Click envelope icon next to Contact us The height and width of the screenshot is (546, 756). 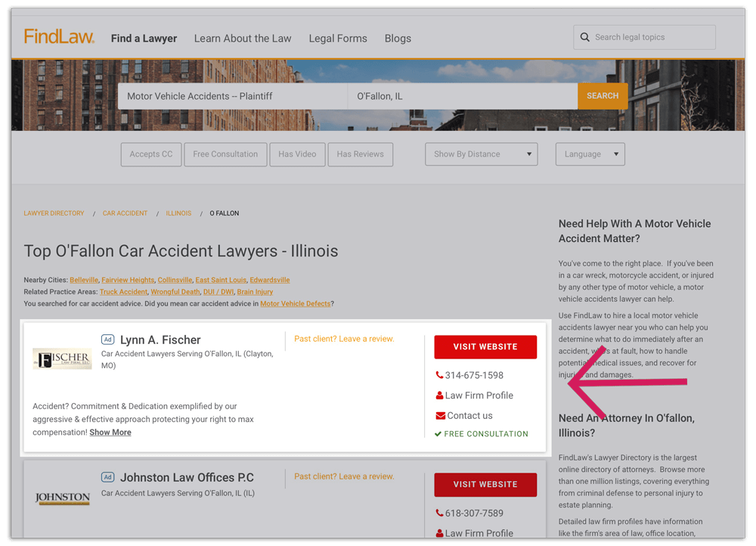pyautogui.click(x=440, y=415)
